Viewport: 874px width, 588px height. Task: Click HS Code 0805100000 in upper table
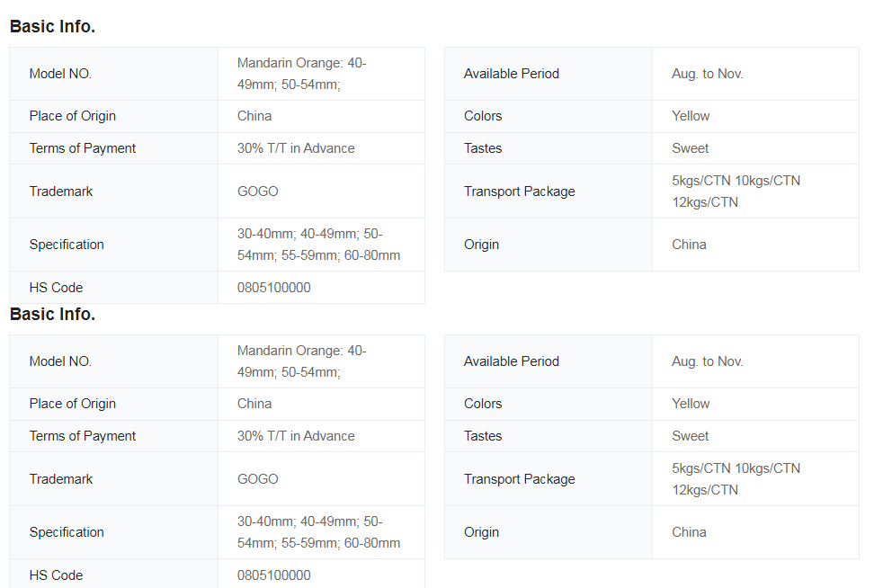coord(273,288)
